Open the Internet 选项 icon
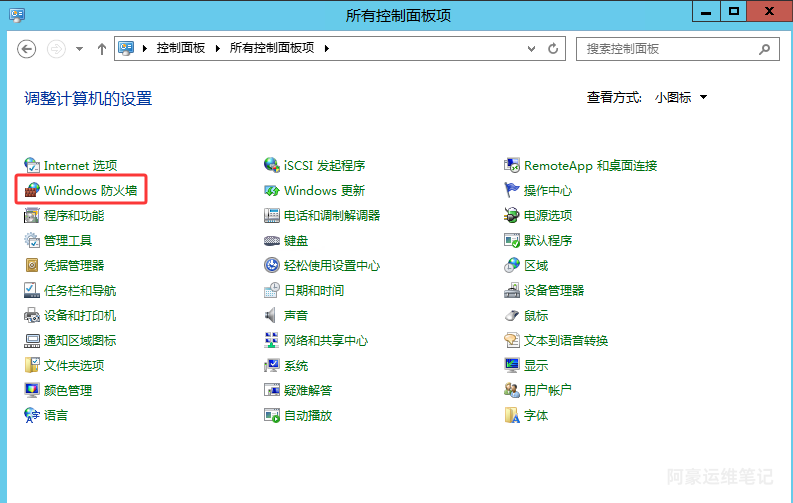This screenshot has height=503, width=793. (x=32, y=165)
